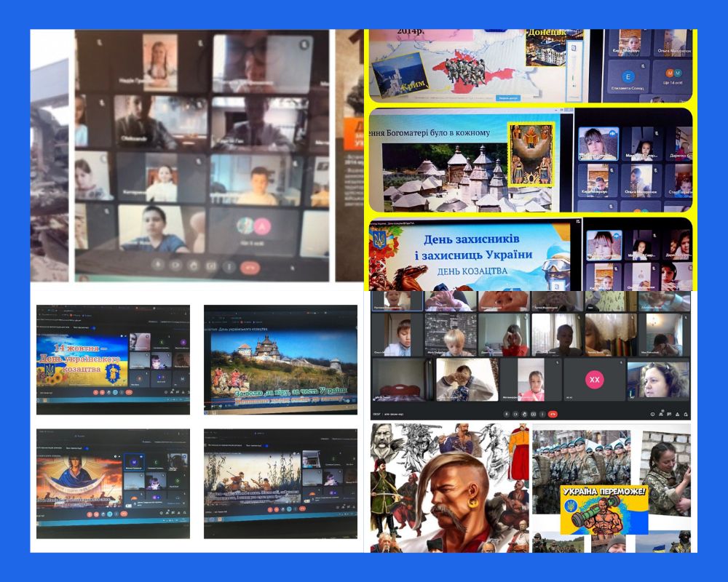The height and width of the screenshot is (582, 728).
Task: Open chat panel in XX avatar Meet call
Action: coord(669,414)
